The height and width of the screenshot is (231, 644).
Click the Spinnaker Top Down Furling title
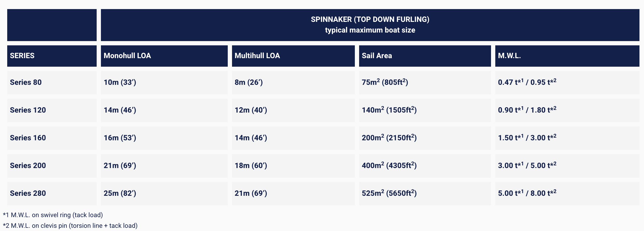tap(370, 20)
